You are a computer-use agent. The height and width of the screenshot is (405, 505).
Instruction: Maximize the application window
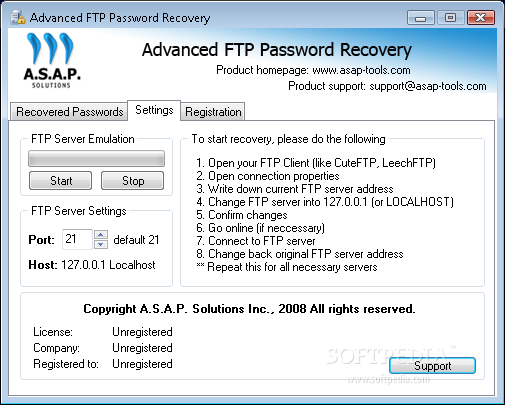coord(450,18)
